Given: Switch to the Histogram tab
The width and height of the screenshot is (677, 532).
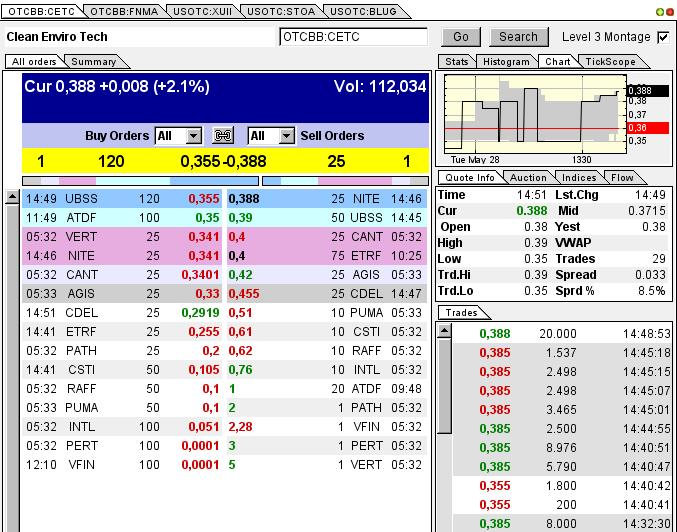Looking at the screenshot, I should click(506, 62).
